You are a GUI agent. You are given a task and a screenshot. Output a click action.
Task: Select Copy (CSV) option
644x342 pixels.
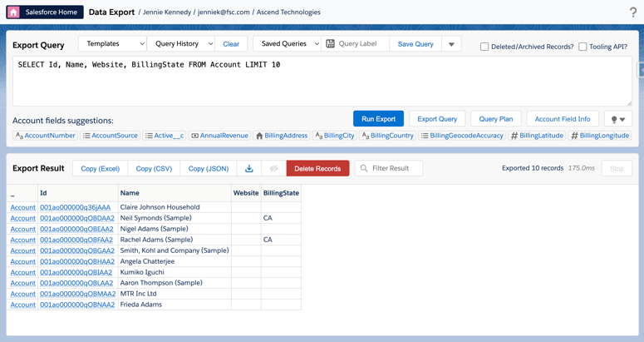tap(154, 168)
